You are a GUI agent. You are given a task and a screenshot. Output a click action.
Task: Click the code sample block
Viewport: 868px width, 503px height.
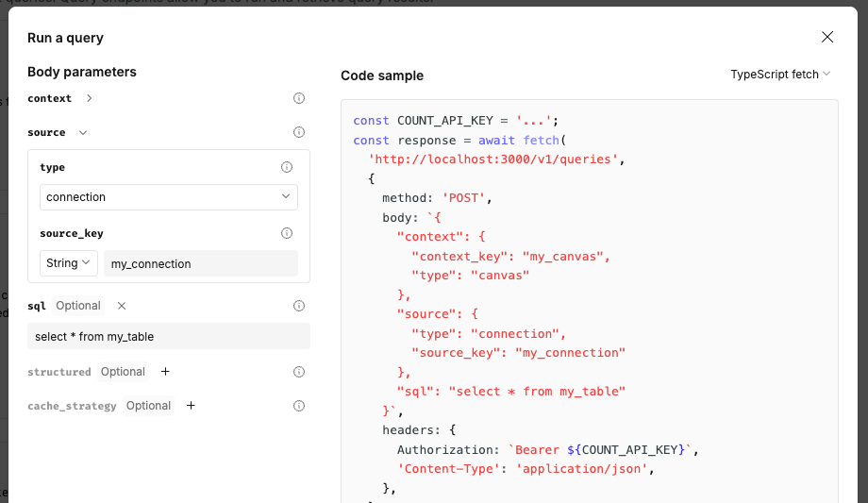[589, 302]
